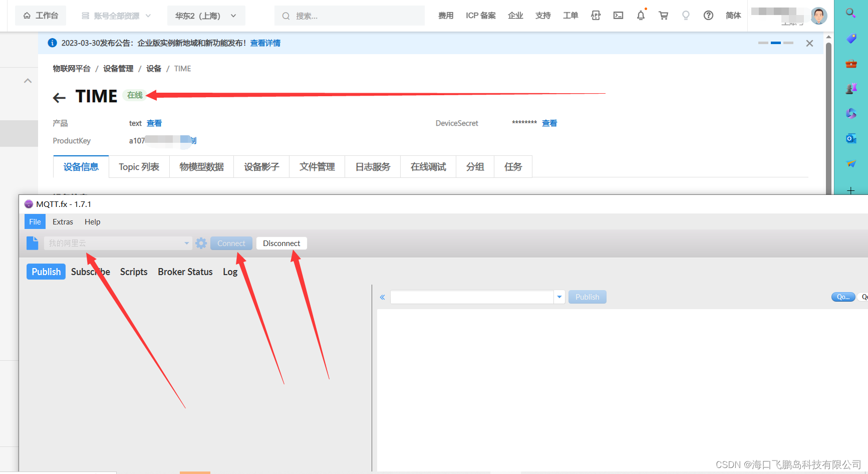The image size is (868, 474).
Task: Click the magnifier icon in Edge sidebar
Action: click(x=850, y=13)
